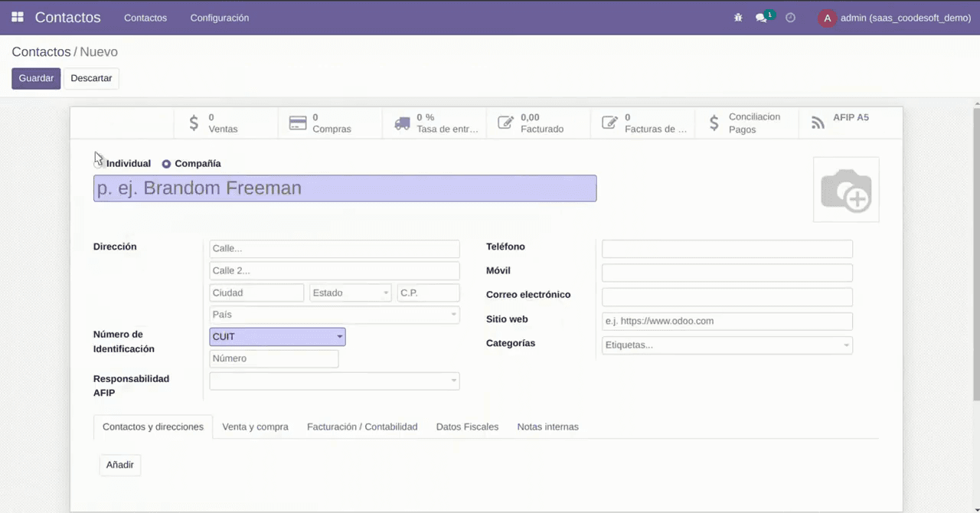Screen dimensions: 980x513
Task: Switch to Contactos y direcciones tab
Action: (x=153, y=427)
